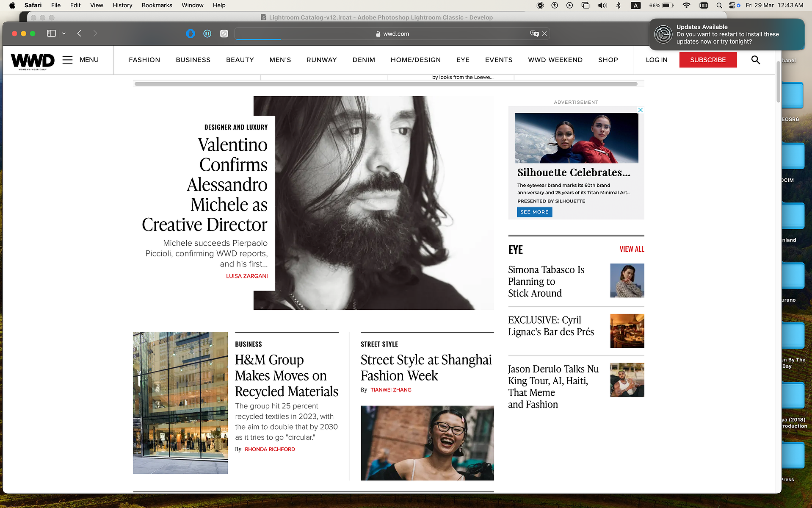Open the EVENTS section
The height and width of the screenshot is (508, 812).
click(499, 60)
